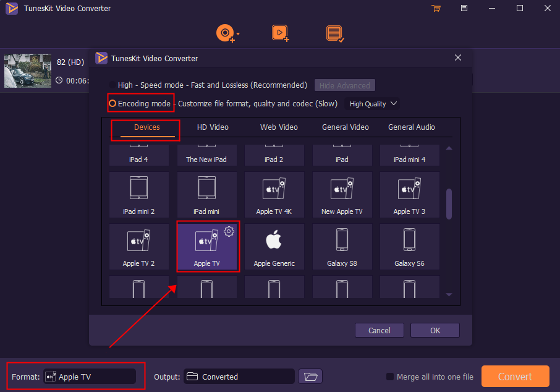Screen dimensions: 560x392
Task: Click the scroll up arrow of the device list
Action: [449, 148]
